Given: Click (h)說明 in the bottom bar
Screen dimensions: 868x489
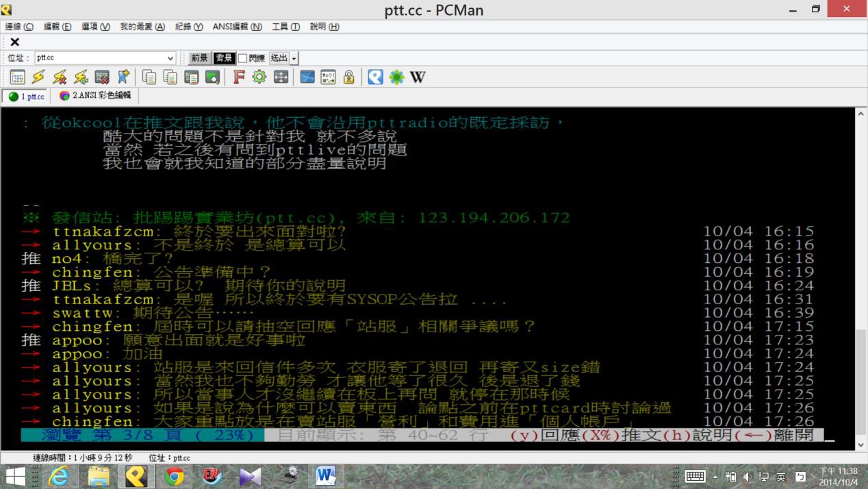Looking at the screenshot, I should [698, 435].
